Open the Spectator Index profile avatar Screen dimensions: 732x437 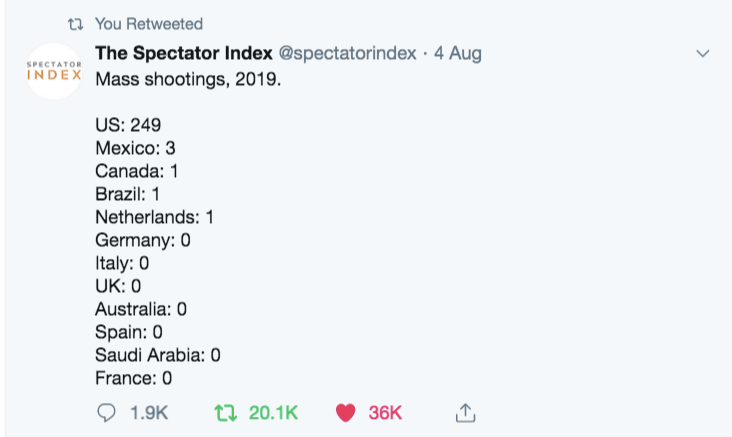point(53,71)
